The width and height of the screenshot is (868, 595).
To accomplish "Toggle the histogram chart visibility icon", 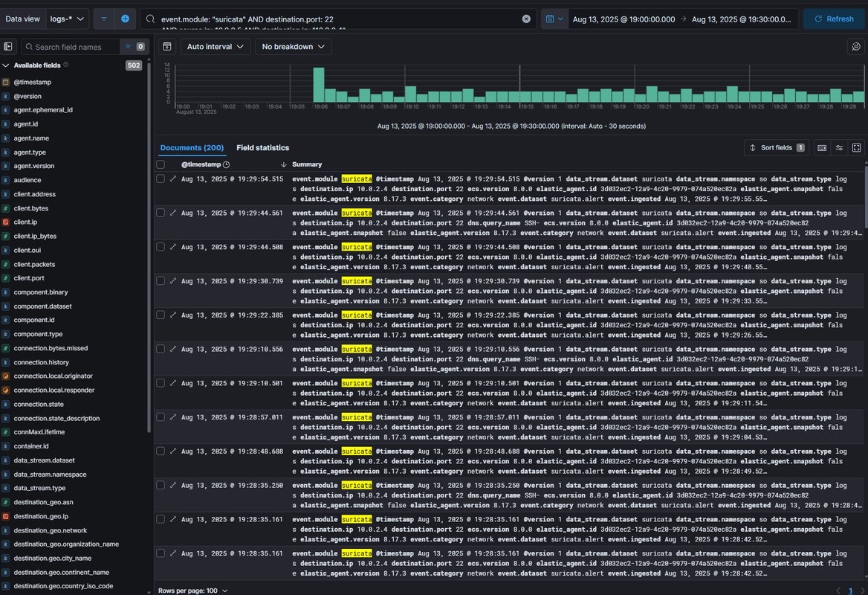I will click(x=166, y=47).
